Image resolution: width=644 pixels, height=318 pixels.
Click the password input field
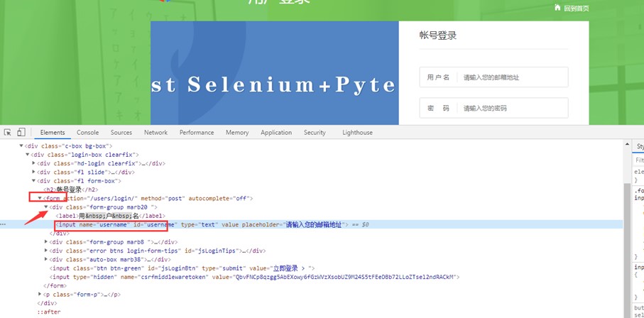[493, 108]
